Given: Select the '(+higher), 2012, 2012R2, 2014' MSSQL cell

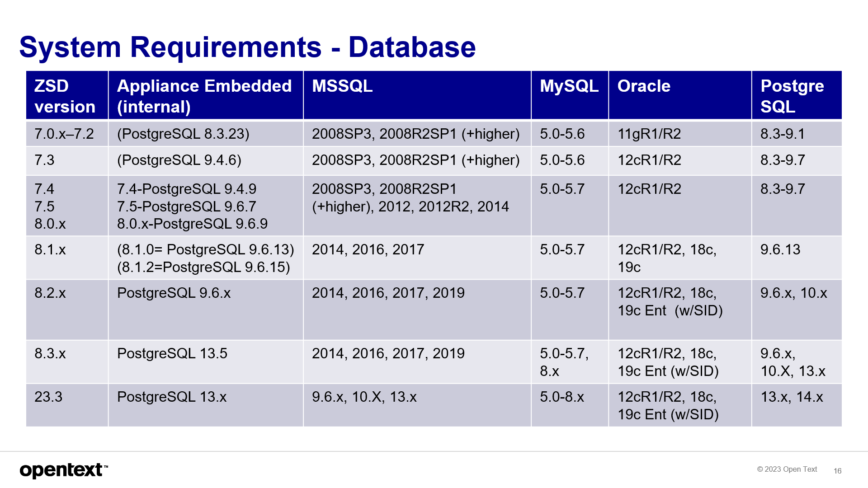Looking at the screenshot, I should click(417, 206).
